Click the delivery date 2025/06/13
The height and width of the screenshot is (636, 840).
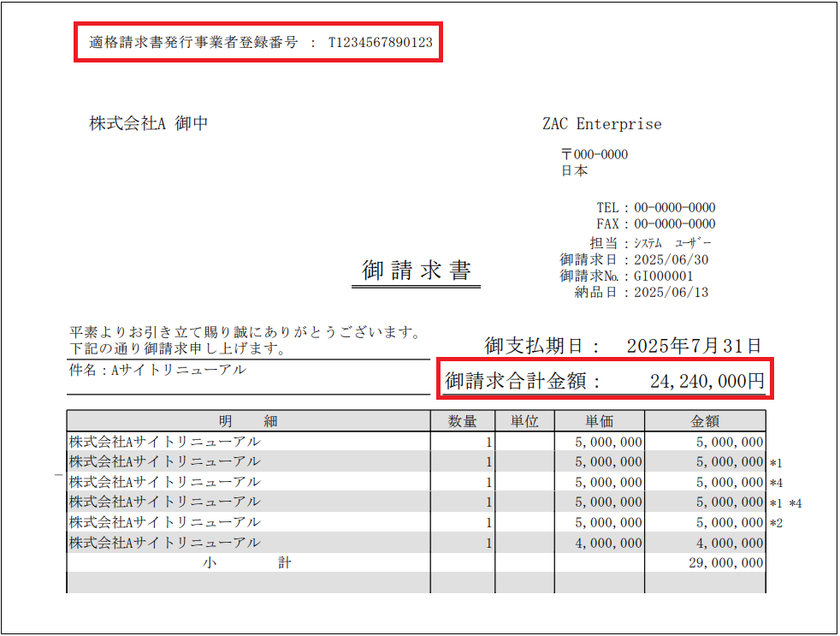coord(671,292)
